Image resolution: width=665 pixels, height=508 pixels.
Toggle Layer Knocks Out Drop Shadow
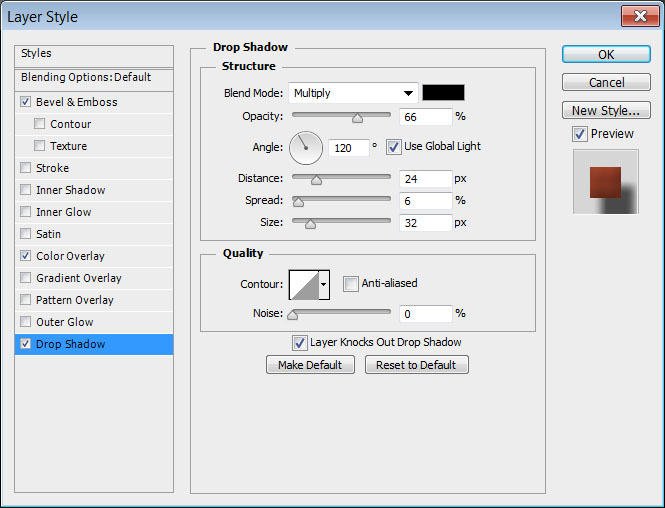(x=299, y=342)
